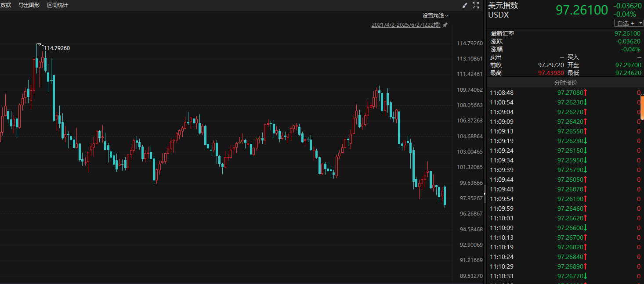
Task: Select the 分时报价 panel header
Action: (x=565, y=83)
